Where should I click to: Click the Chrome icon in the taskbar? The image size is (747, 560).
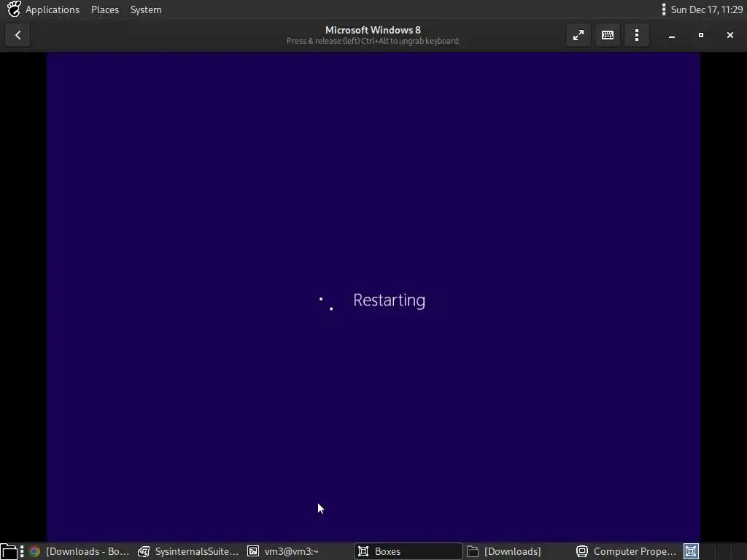[x=34, y=551]
